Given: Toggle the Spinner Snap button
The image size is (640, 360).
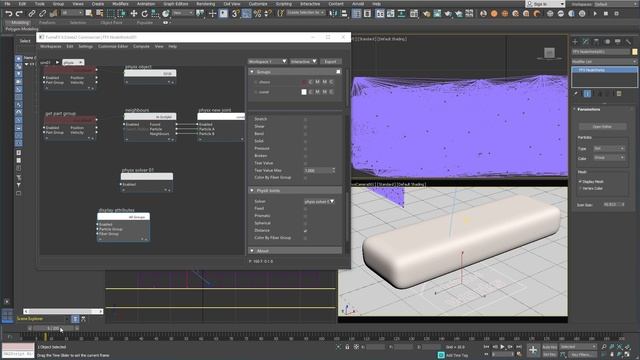Looking at the screenshot, I should pos(268,14).
